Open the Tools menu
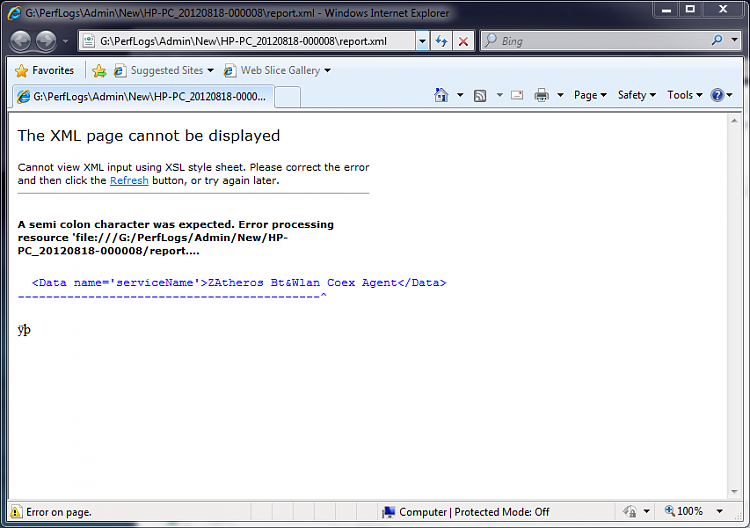The height and width of the screenshot is (528, 750). pyautogui.click(x=684, y=95)
